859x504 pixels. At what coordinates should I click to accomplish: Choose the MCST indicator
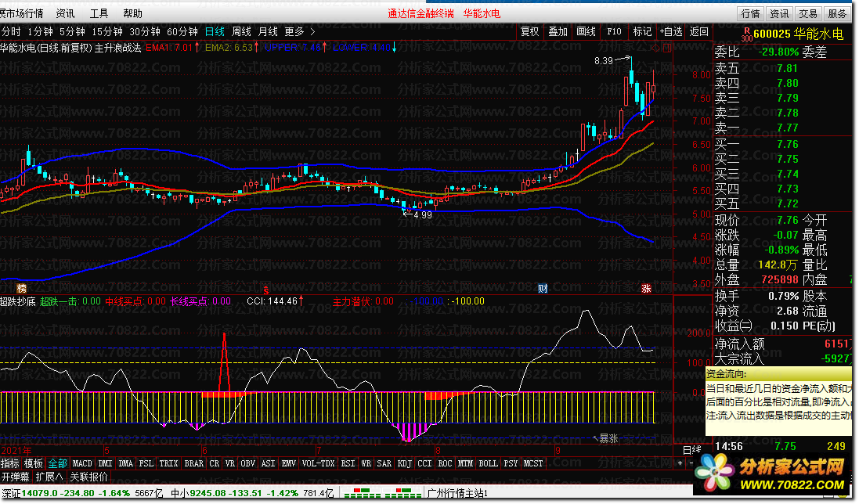(x=533, y=463)
